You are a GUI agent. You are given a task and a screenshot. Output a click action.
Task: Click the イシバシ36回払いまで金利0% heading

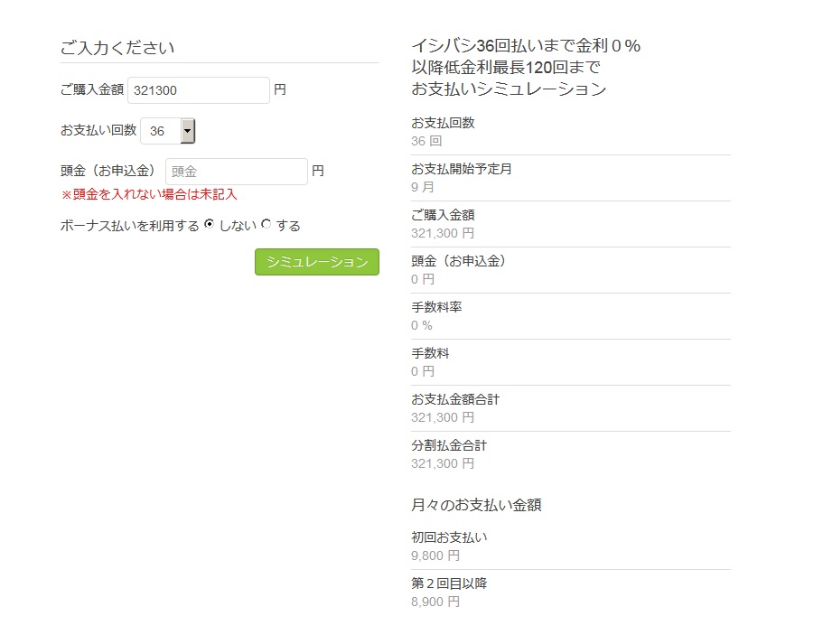pyautogui.click(x=526, y=46)
